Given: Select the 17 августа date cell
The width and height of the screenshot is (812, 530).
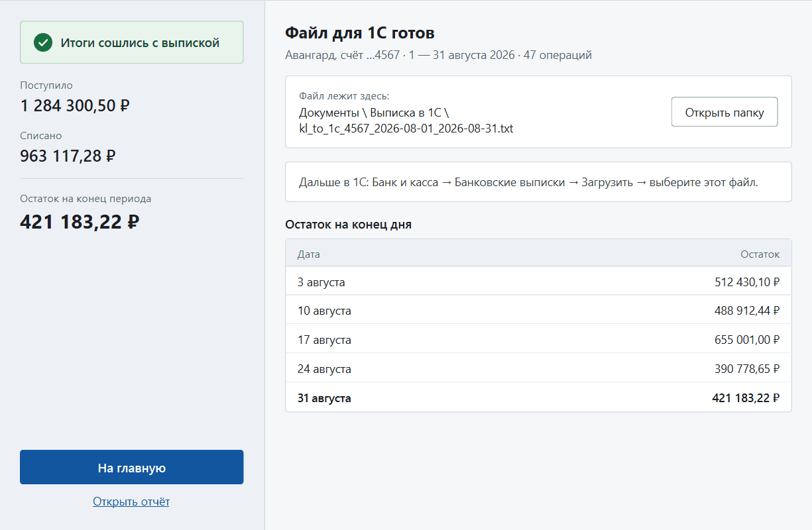Looking at the screenshot, I should [x=324, y=340].
